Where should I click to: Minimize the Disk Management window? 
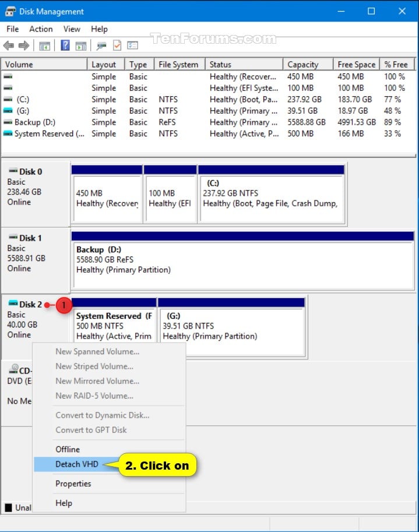pos(341,11)
